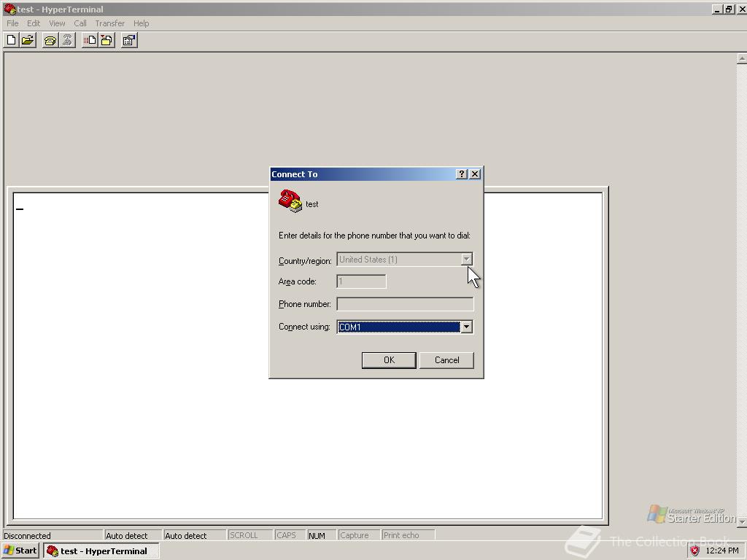Click Cancel in the Connect To dialog

click(x=447, y=360)
